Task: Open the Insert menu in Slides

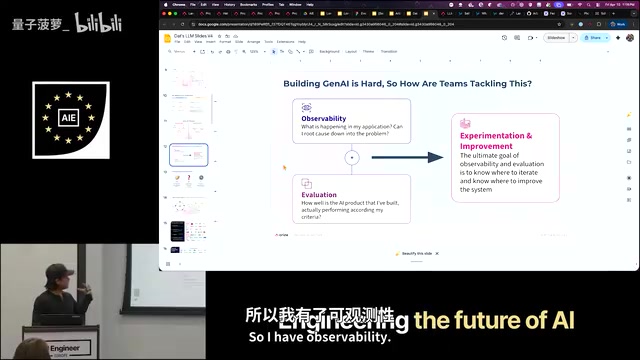Action: pos(211,42)
